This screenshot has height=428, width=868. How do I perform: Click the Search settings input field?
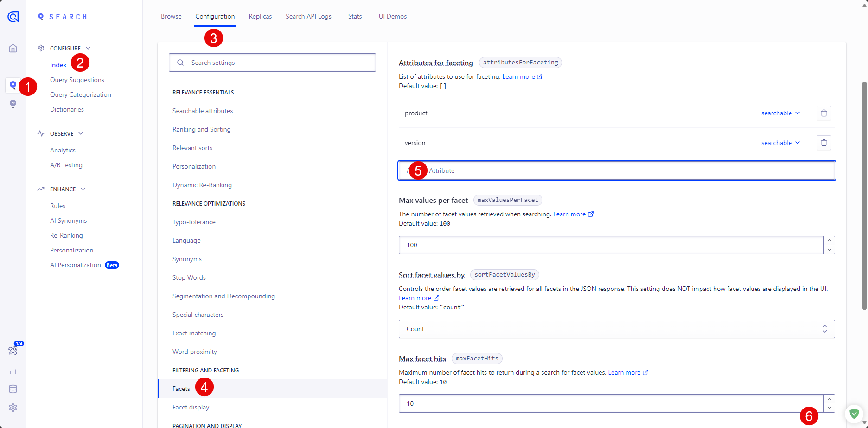[x=272, y=63]
